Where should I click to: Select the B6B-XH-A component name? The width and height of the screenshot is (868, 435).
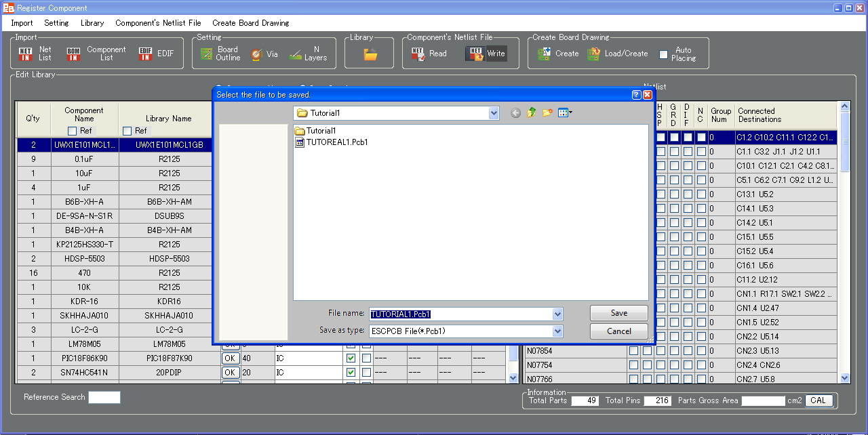[x=84, y=202]
